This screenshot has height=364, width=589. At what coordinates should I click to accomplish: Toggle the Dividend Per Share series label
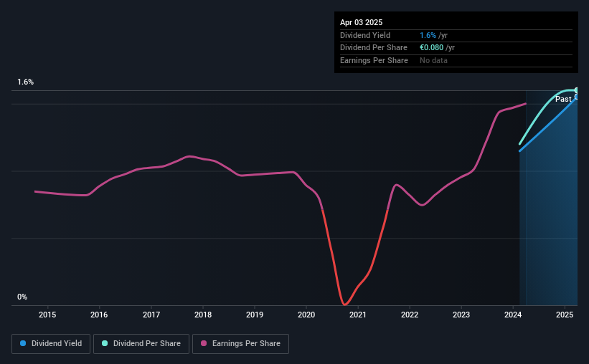pos(147,344)
